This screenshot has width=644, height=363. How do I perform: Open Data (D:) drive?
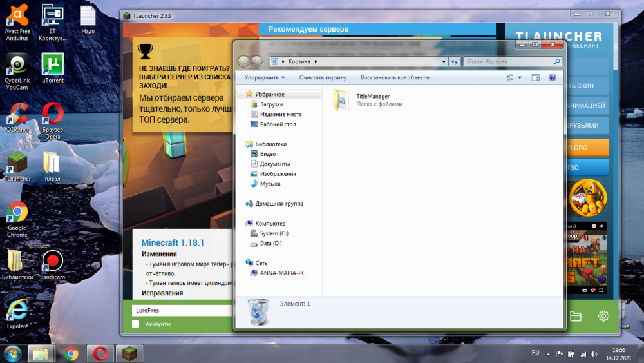click(x=270, y=243)
